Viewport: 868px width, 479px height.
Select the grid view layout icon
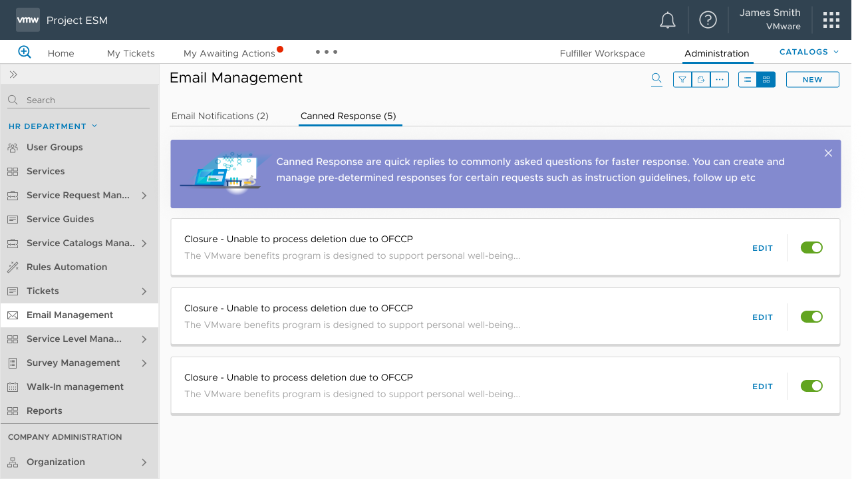[766, 79]
